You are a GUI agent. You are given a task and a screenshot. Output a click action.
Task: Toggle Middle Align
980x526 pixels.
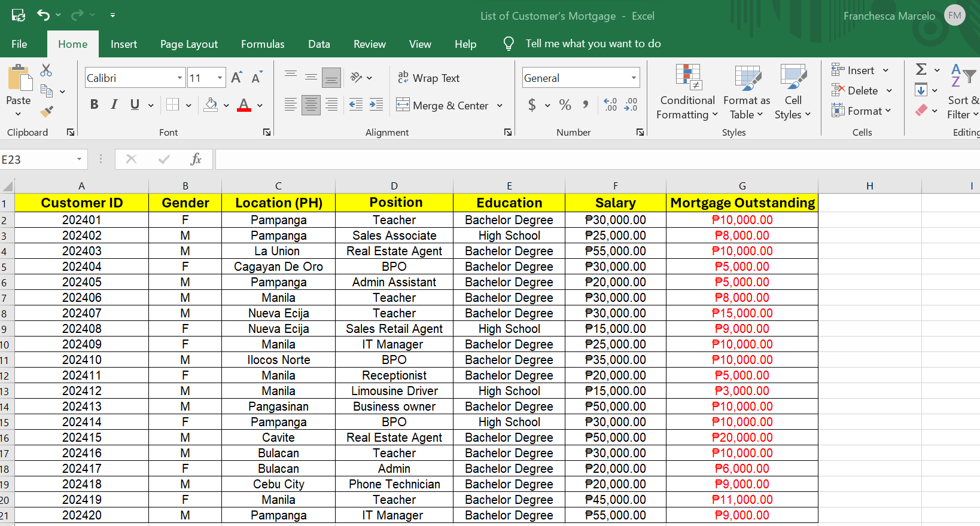(311, 78)
